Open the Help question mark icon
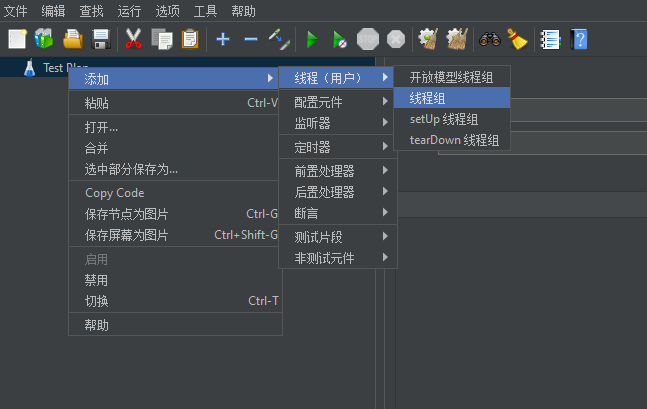 click(x=579, y=39)
